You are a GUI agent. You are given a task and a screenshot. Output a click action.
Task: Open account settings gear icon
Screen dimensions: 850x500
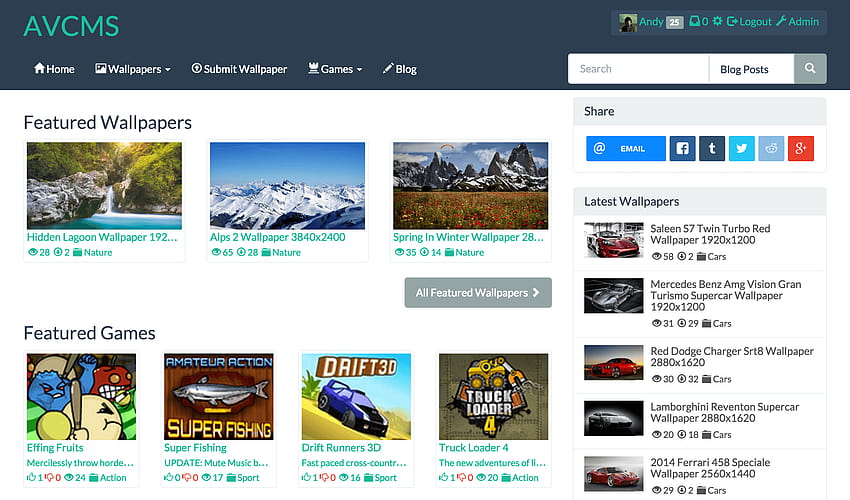[x=717, y=22]
